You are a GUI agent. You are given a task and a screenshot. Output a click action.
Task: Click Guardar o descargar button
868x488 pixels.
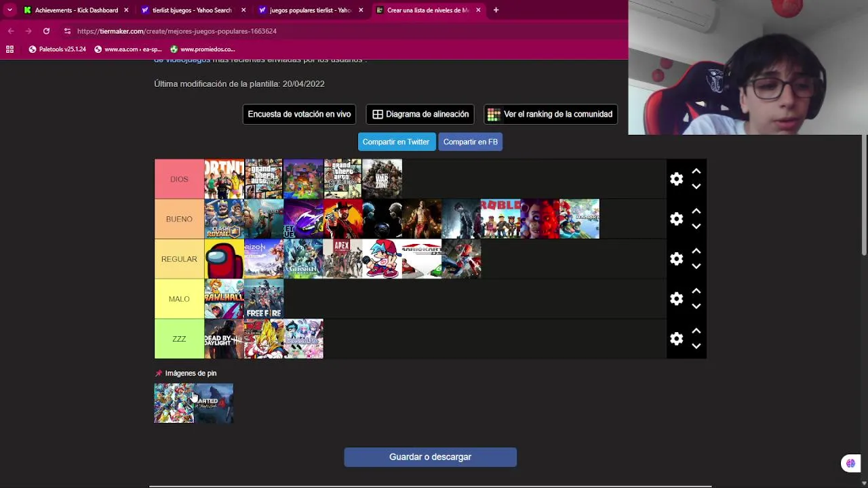click(430, 457)
